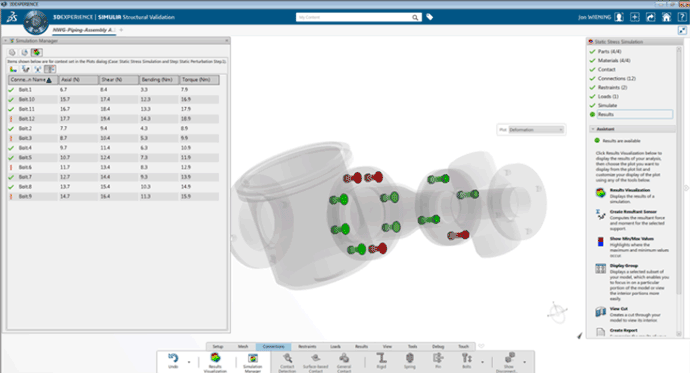
Task: Open Results Visualization from the action bar
Action: tap(215, 358)
